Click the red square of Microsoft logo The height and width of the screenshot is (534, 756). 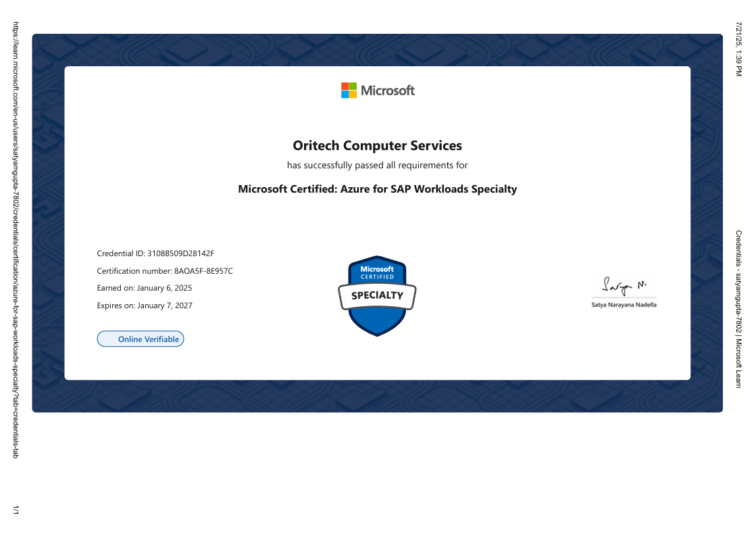[345, 86]
